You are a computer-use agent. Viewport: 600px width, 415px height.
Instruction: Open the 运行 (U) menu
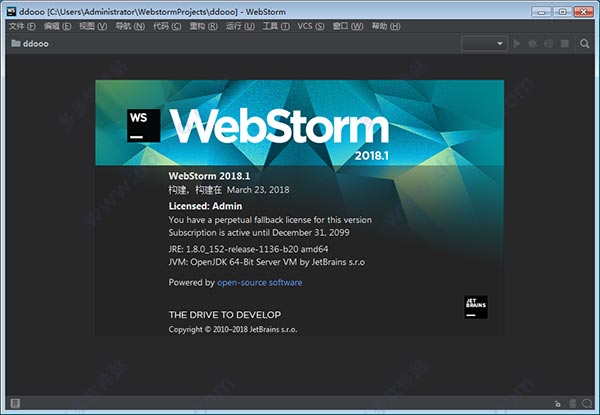coord(240,26)
